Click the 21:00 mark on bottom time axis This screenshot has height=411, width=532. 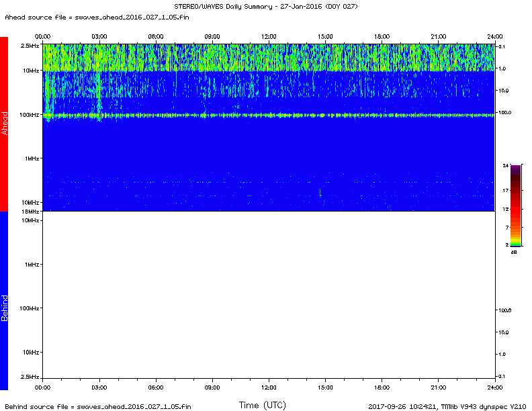438,387
